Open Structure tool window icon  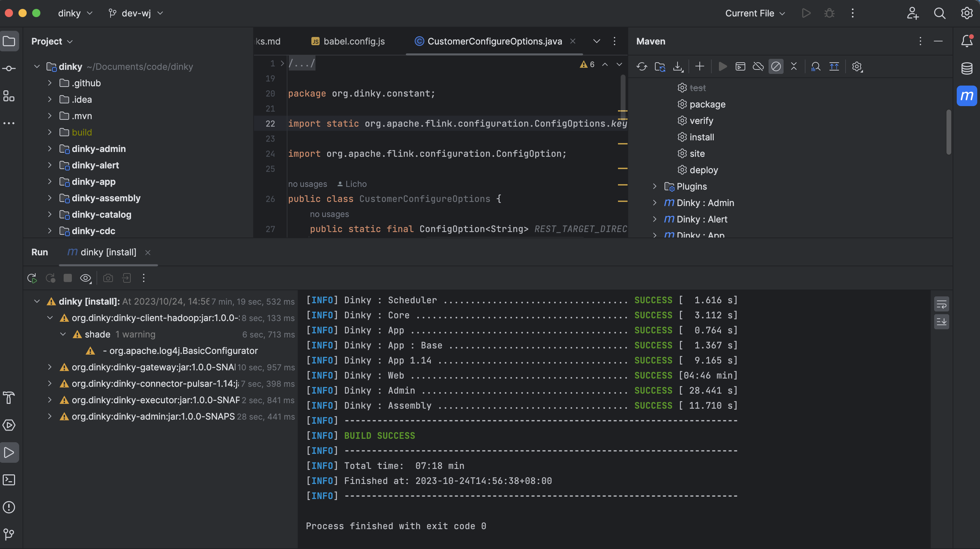(9, 96)
